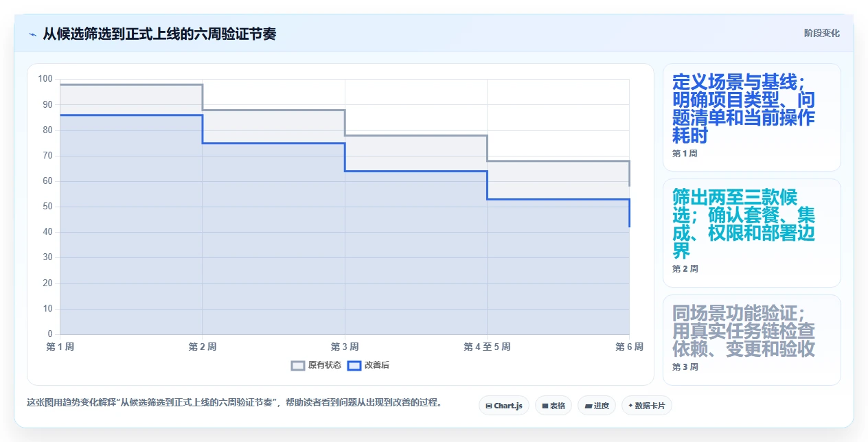Click the caption text below the chart
Image resolution: width=868 pixels, height=442 pixels.
[x=234, y=402]
